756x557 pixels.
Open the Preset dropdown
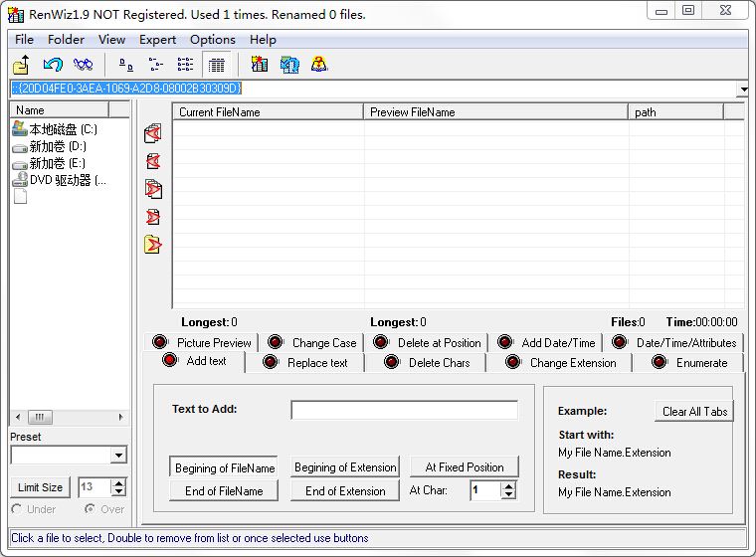(x=118, y=455)
